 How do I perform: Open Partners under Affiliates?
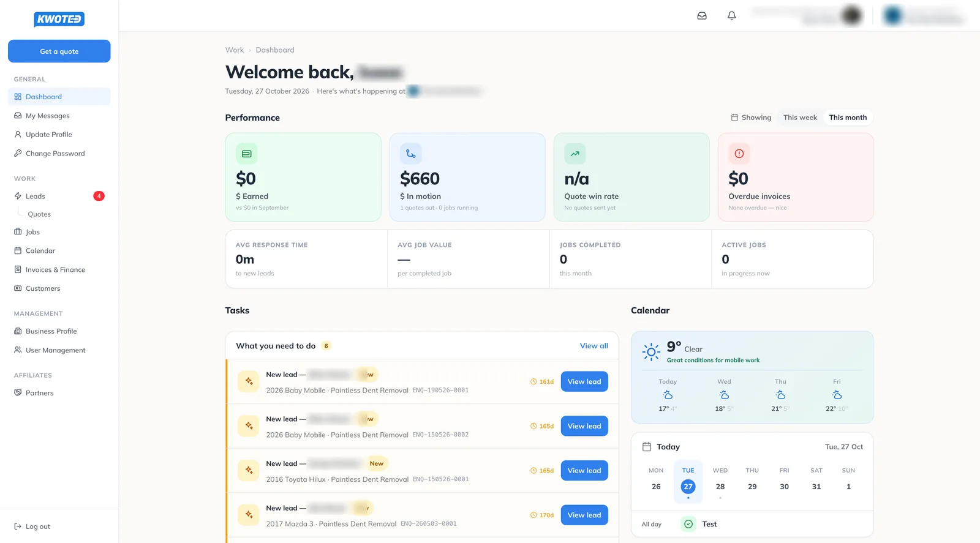pos(59,393)
